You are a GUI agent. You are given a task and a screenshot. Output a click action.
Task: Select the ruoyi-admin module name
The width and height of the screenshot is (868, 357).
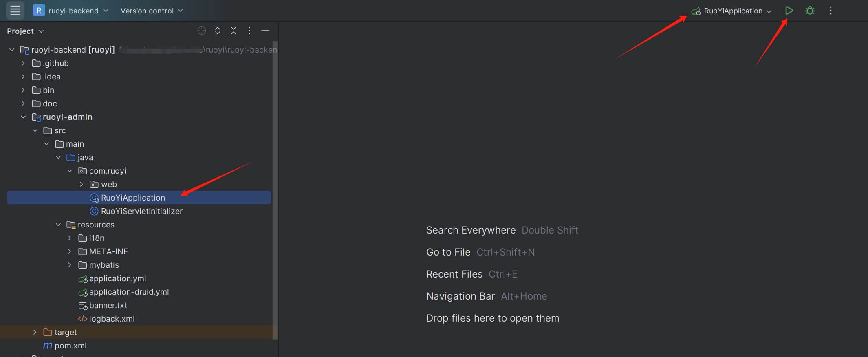(x=67, y=117)
